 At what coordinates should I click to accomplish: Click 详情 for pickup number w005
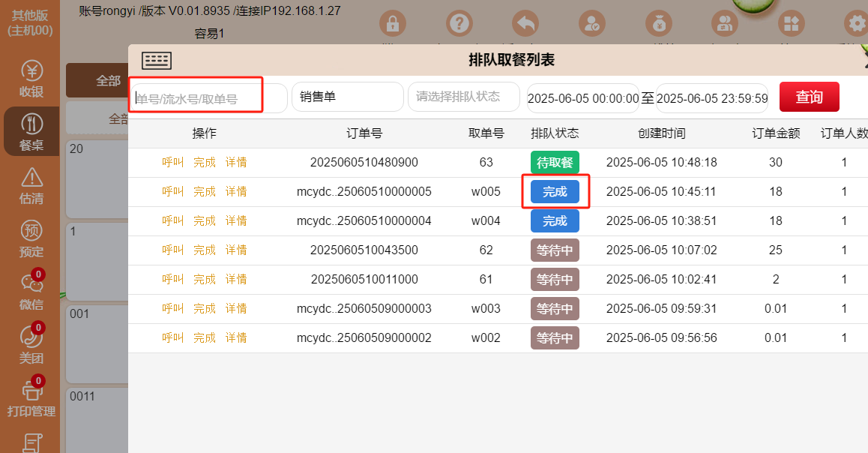[236, 191]
